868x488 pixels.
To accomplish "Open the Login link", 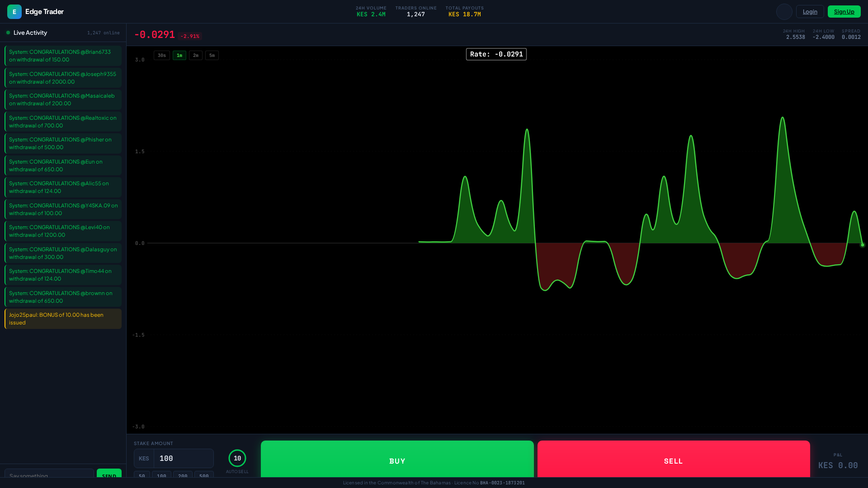I will [810, 12].
